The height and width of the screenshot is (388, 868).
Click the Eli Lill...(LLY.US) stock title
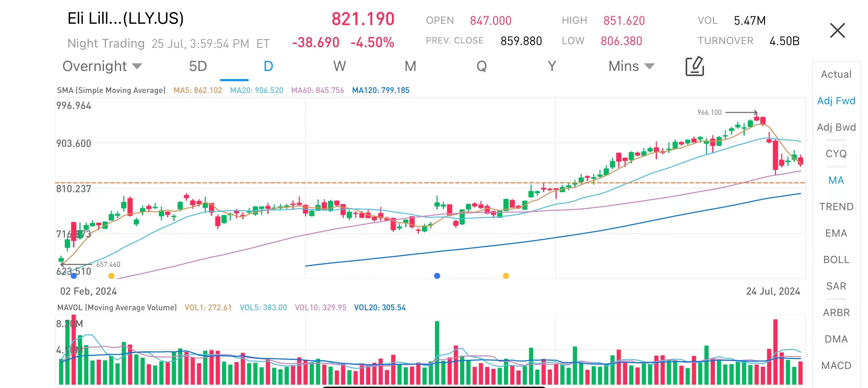point(126,19)
